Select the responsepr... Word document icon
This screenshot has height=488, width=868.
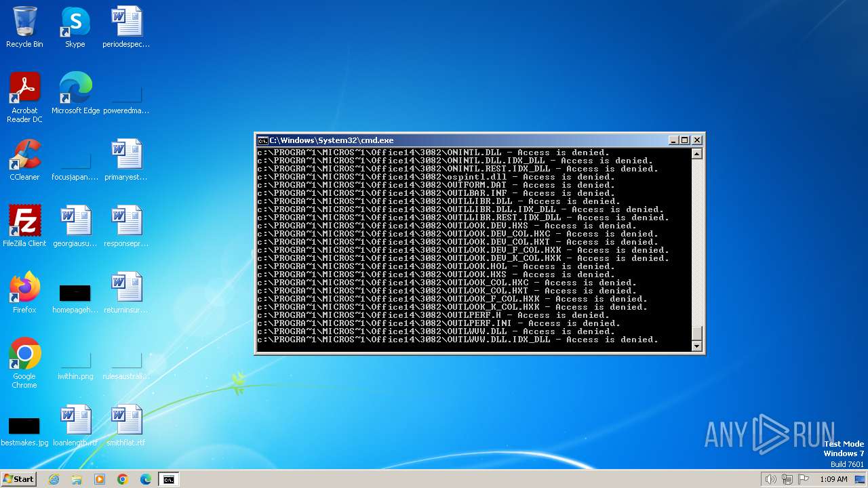pos(126,226)
